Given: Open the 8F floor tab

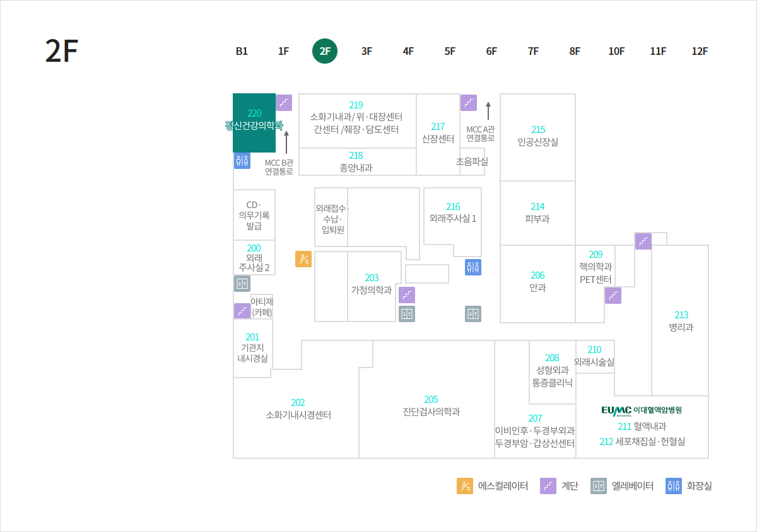Looking at the screenshot, I should tap(575, 52).
